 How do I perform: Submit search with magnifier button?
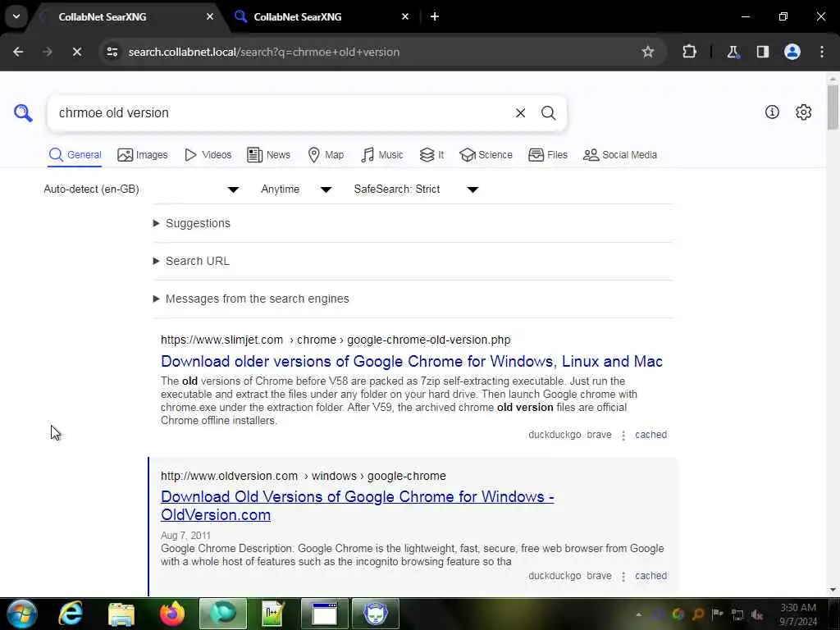coord(548,113)
